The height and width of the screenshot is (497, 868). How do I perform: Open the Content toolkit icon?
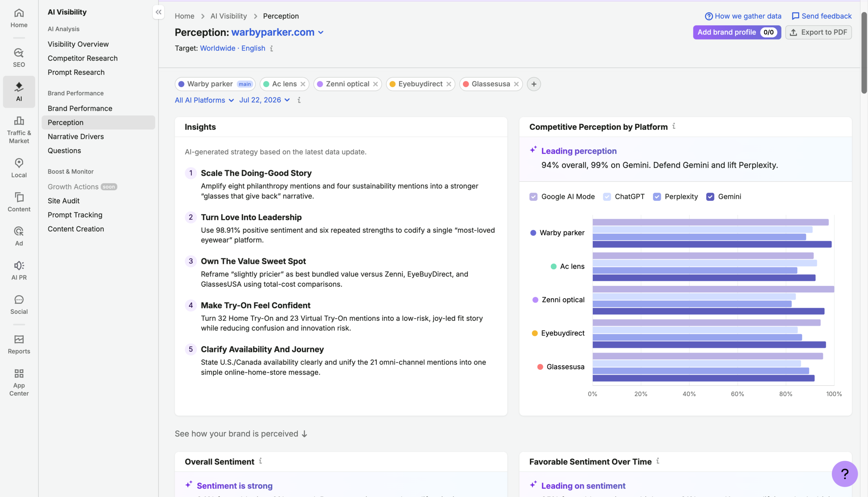(19, 202)
